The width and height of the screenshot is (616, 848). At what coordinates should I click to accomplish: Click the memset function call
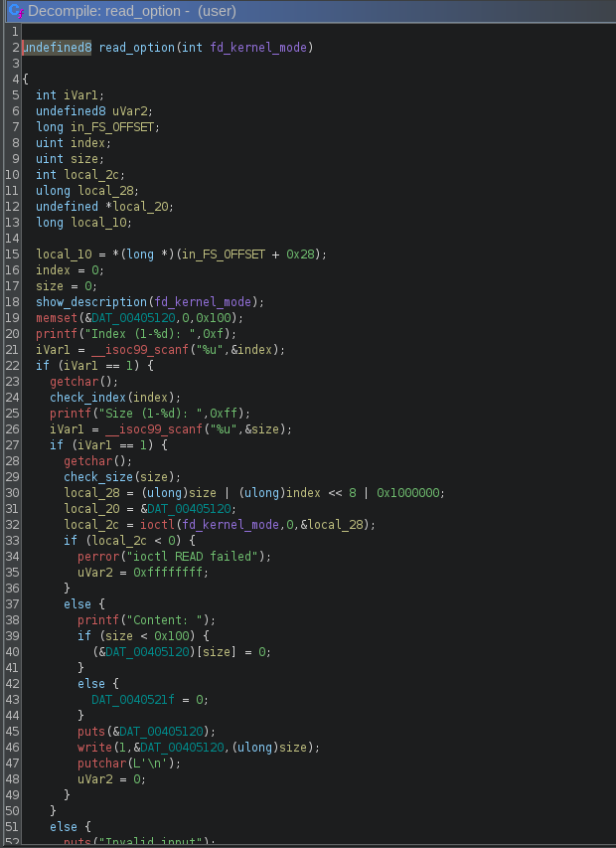pyautogui.click(x=57, y=318)
